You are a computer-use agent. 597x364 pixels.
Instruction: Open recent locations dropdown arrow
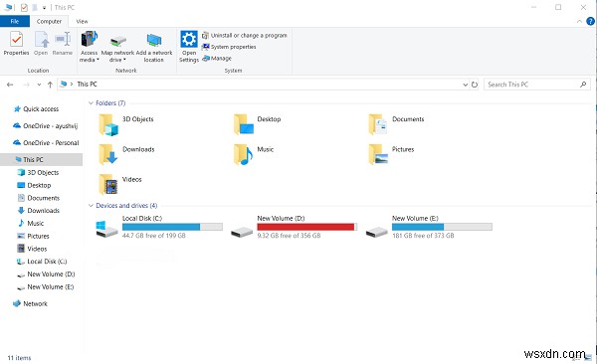click(x=39, y=85)
